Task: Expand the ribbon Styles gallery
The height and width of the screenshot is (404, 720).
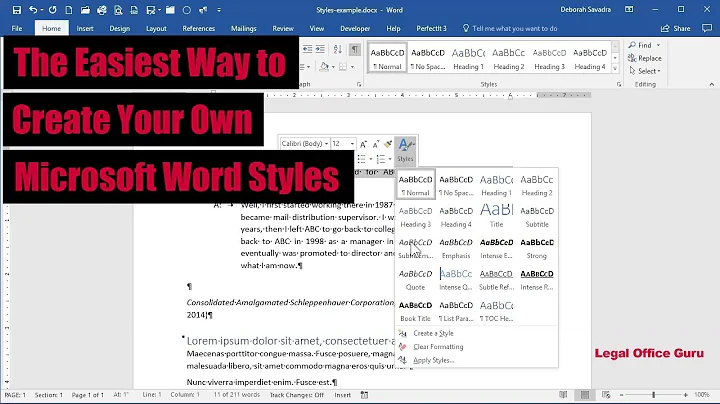Action: (x=615, y=68)
